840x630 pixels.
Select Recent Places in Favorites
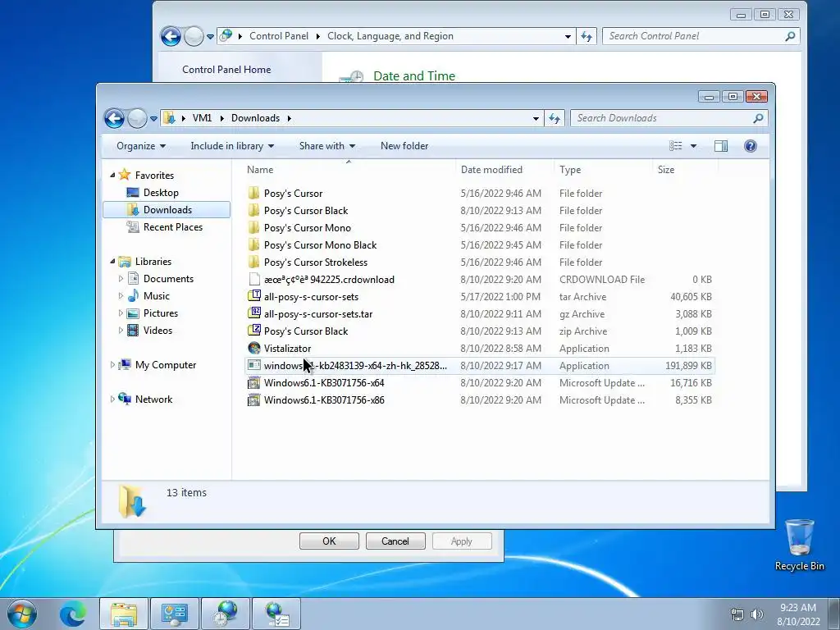tap(172, 226)
